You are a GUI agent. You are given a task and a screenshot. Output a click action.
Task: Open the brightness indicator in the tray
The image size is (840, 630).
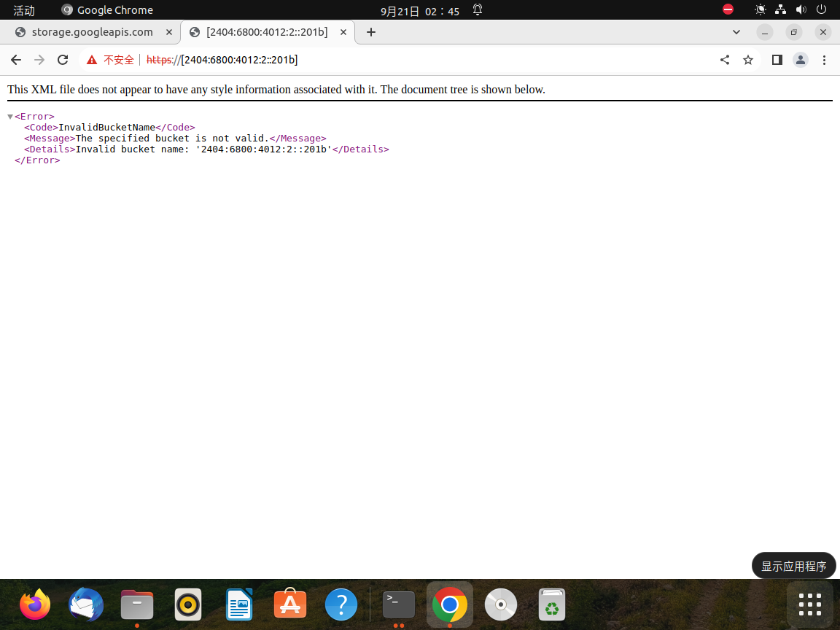click(x=761, y=9)
